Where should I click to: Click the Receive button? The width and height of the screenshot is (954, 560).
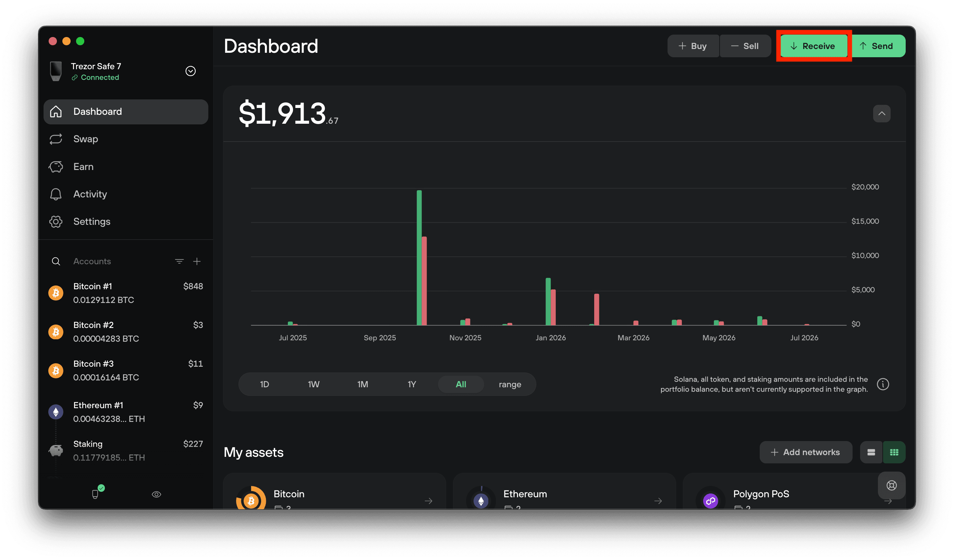click(814, 46)
